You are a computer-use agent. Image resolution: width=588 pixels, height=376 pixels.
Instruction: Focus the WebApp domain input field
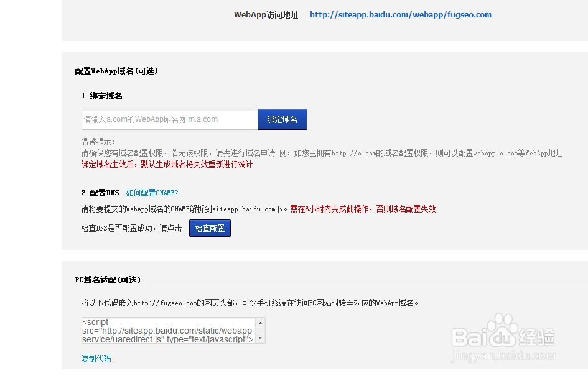point(170,119)
